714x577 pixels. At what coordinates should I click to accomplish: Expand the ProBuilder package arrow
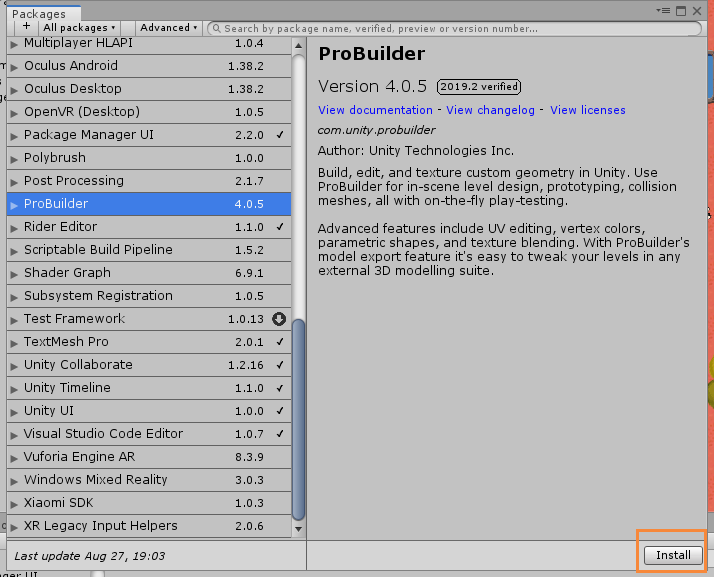14,205
